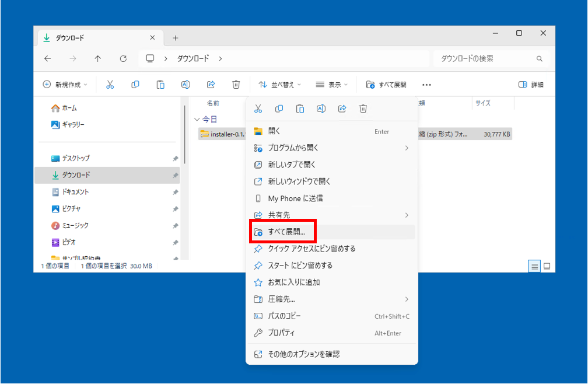The image size is (588, 384).
Task: Click the rename icon in context menu
Action: tap(321, 109)
